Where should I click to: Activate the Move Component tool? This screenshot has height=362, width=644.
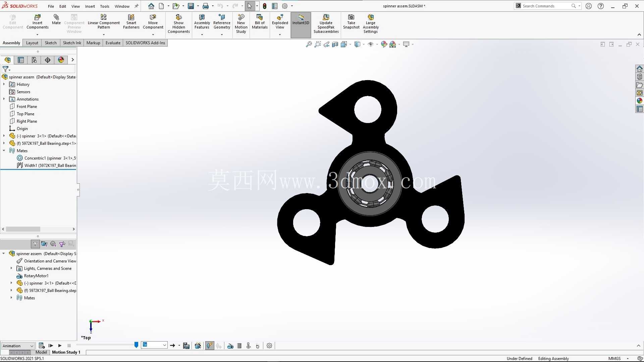[x=153, y=22]
